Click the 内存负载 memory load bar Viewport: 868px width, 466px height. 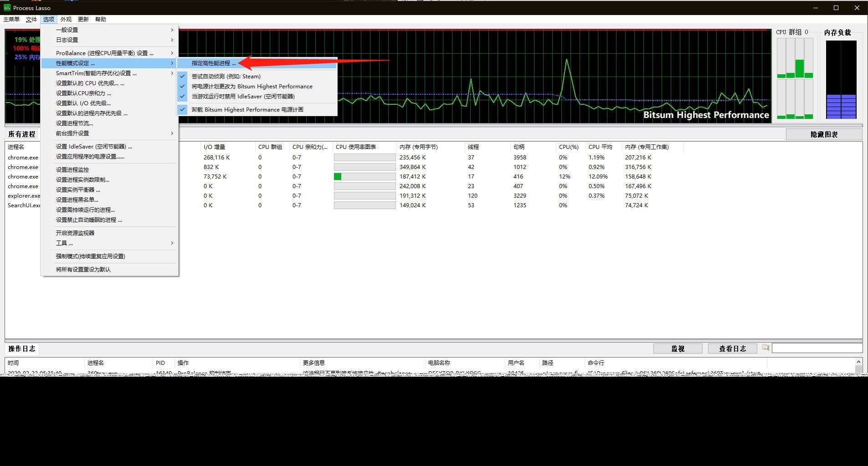(841, 80)
